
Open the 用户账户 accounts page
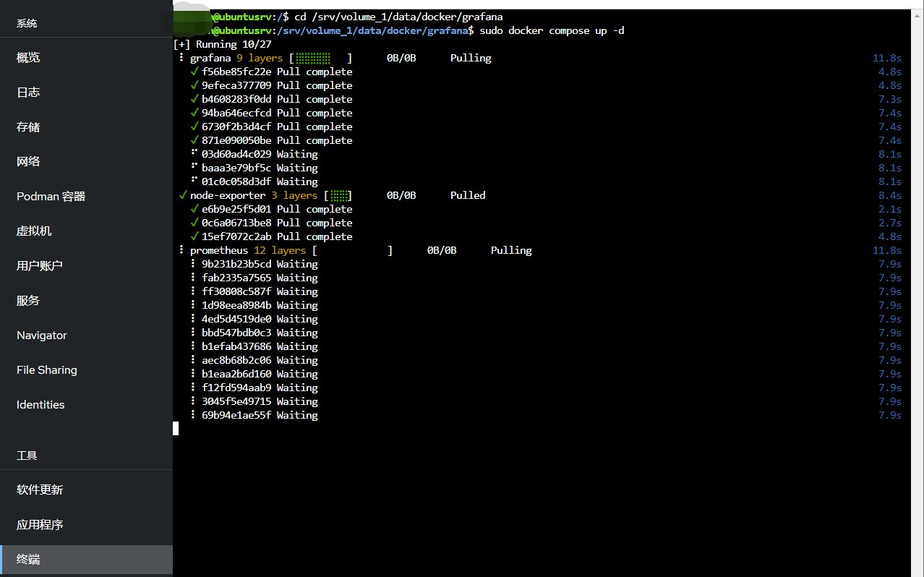[x=40, y=266]
